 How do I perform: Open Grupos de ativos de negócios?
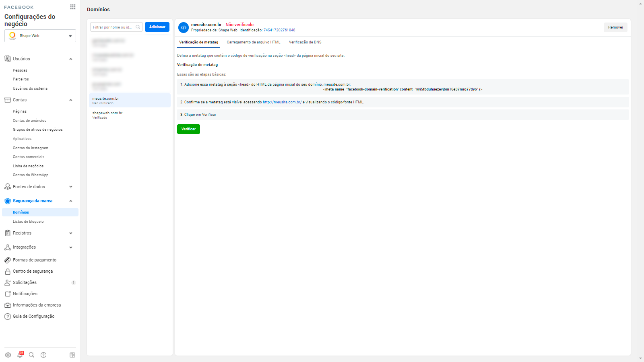[x=38, y=130]
